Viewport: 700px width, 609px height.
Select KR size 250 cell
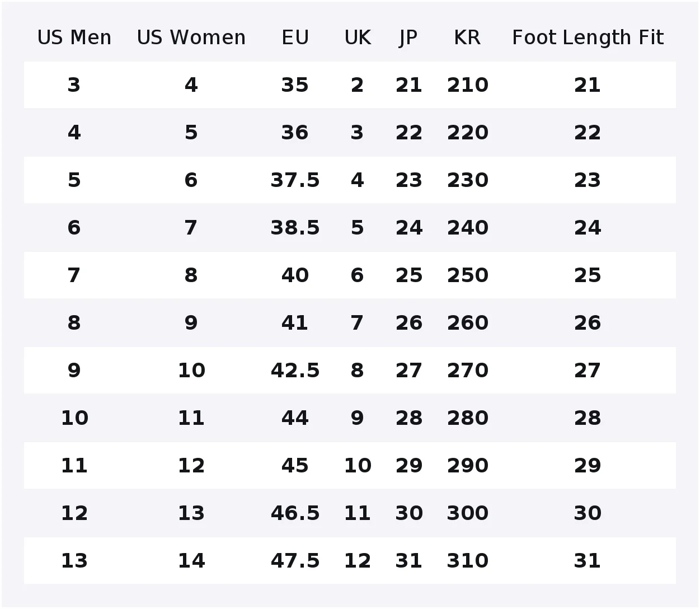click(468, 275)
